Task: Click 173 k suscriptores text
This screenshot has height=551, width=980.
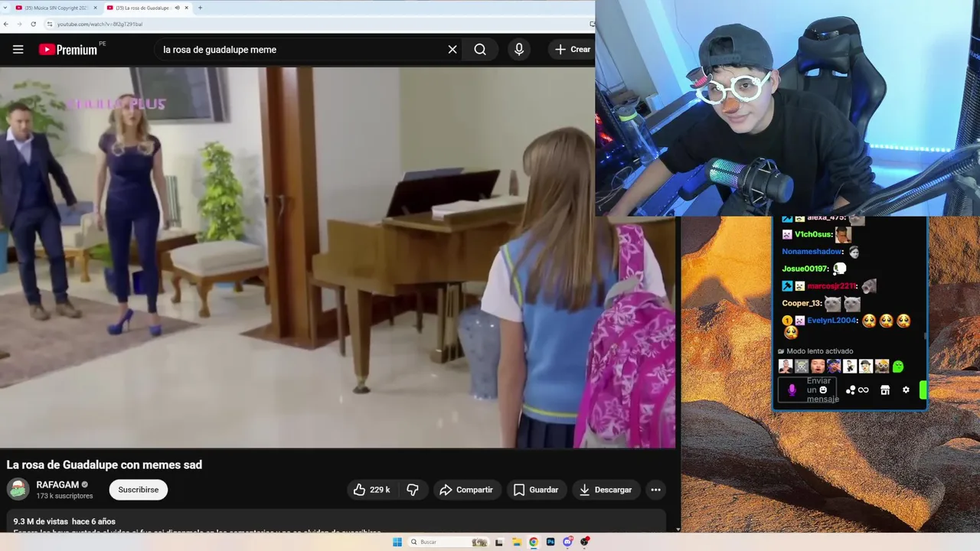Action: pos(64,496)
